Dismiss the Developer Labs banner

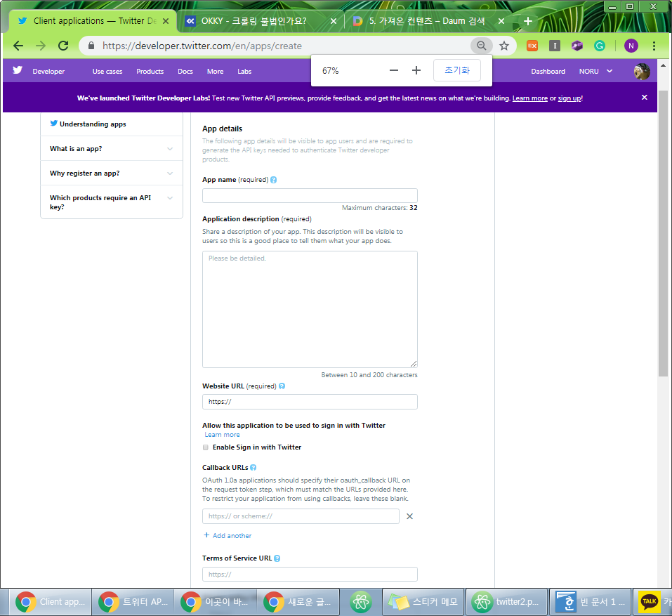pyautogui.click(x=644, y=98)
